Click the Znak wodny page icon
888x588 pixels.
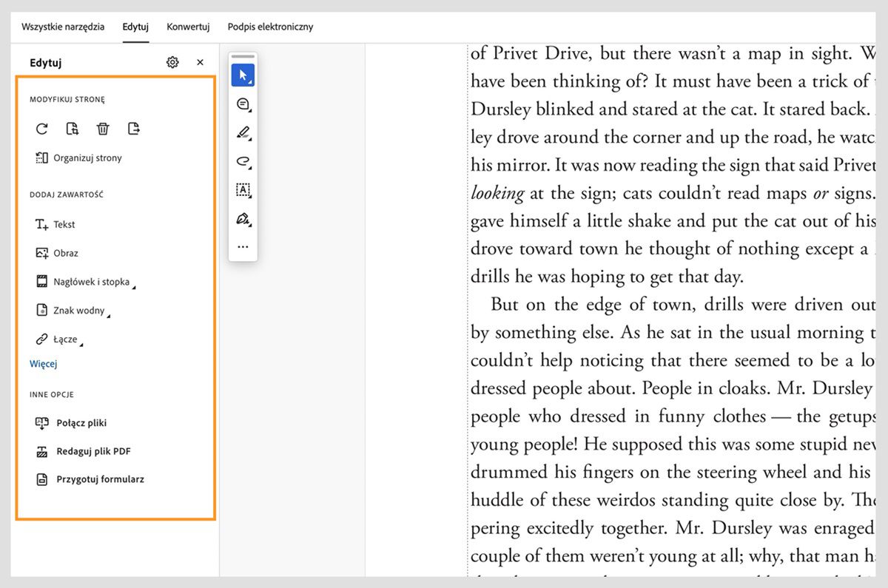(42, 311)
